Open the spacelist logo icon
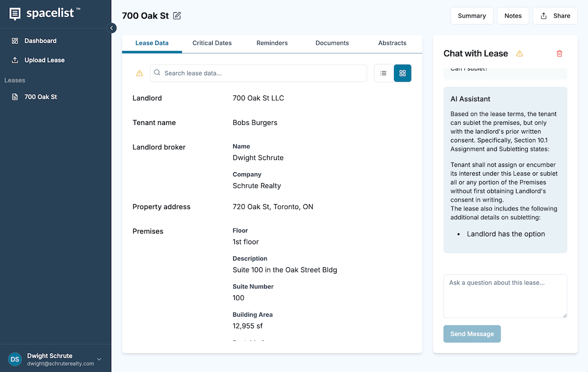The image size is (588, 372). [x=14, y=14]
